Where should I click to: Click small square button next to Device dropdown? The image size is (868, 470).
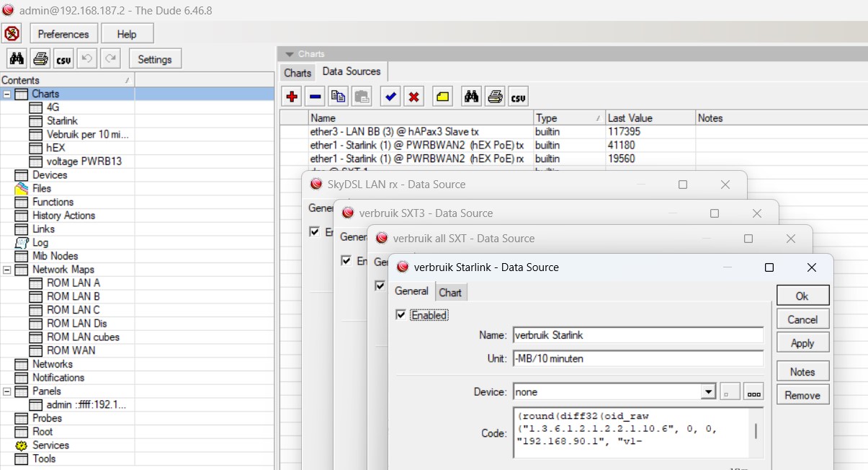click(x=730, y=392)
